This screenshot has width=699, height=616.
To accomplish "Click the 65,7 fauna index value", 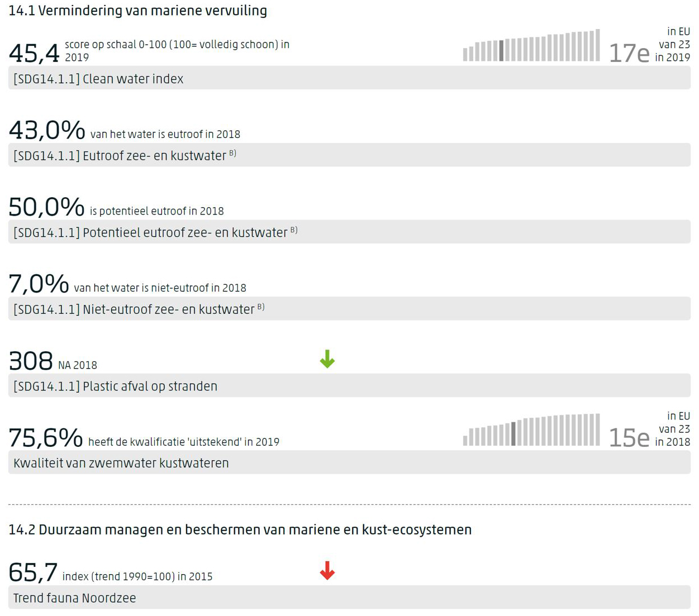I will 33,572.
